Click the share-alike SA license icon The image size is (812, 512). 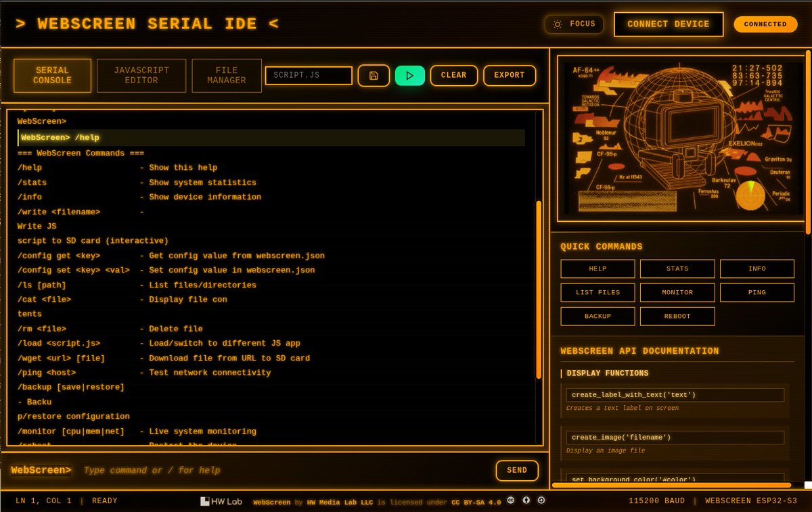pyautogui.click(x=541, y=501)
